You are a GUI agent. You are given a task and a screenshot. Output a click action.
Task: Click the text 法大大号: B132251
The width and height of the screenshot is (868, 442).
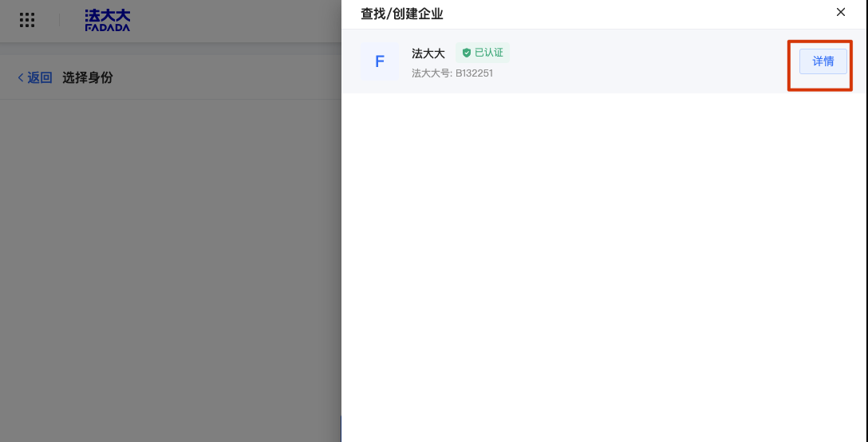tap(452, 73)
